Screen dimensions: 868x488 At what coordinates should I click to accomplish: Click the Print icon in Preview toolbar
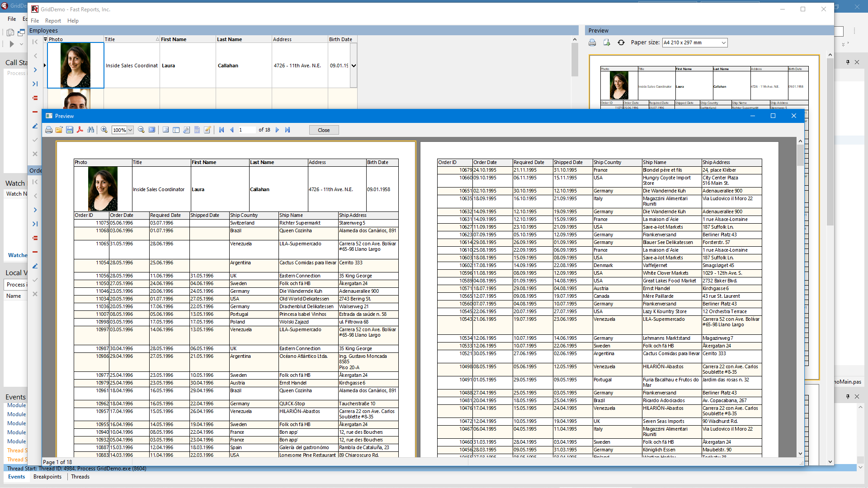(x=49, y=130)
